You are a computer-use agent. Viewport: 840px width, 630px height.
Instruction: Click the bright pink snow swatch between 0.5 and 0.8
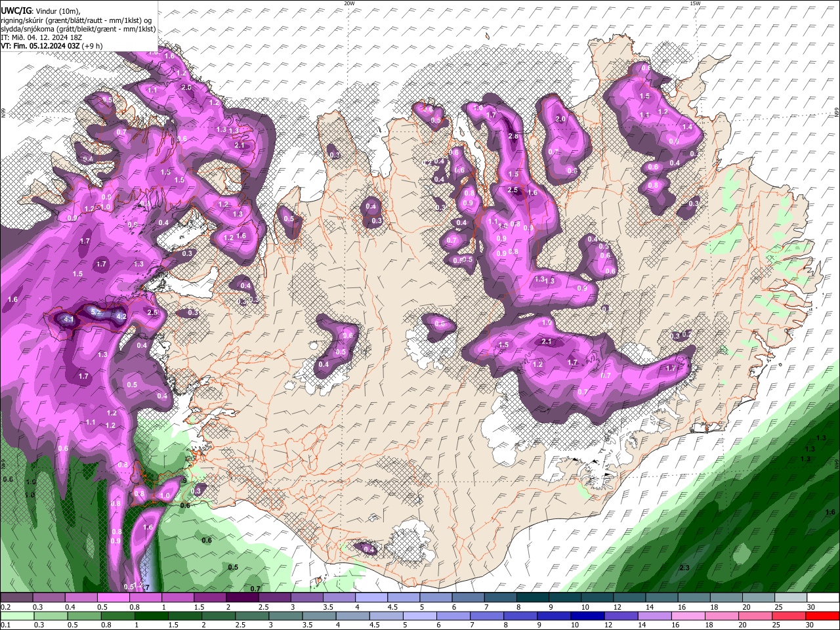click(112, 598)
